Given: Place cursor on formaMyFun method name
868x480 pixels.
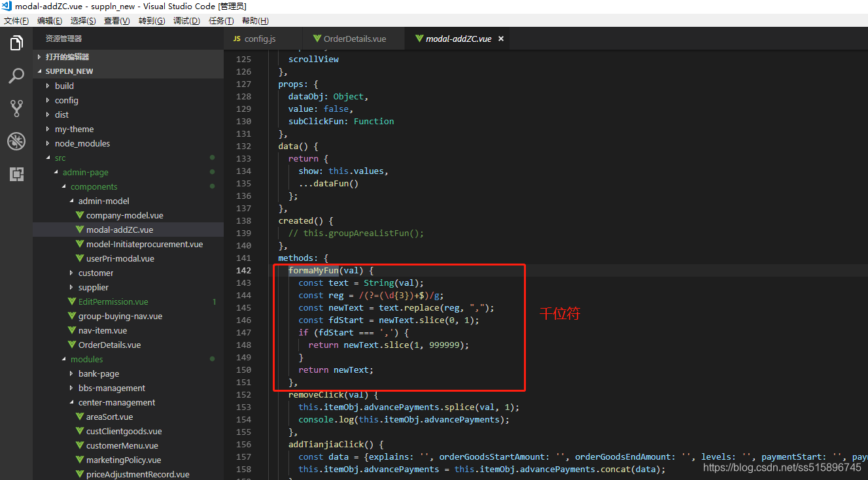Looking at the screenshot, I should point(313,270).
